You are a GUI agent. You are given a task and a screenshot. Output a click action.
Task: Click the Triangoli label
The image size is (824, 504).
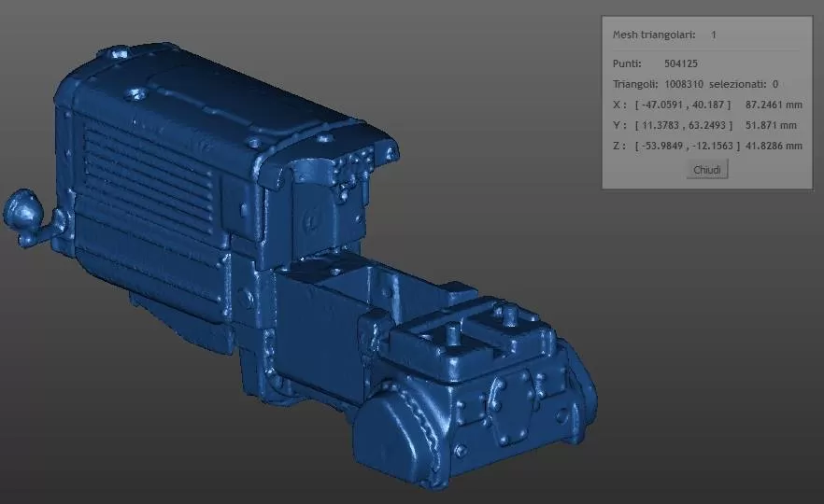point(635,84)
